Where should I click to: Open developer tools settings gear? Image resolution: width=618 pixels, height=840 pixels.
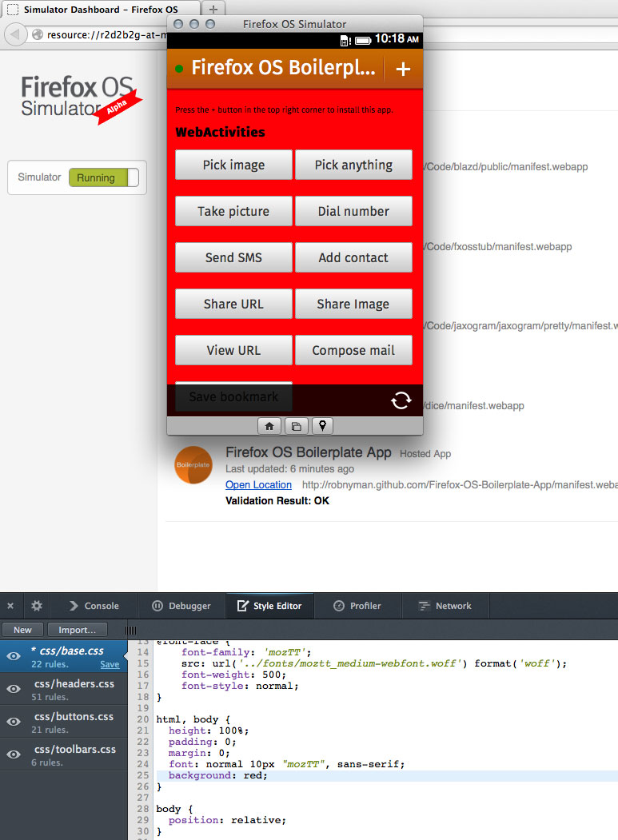pos(37,606)
